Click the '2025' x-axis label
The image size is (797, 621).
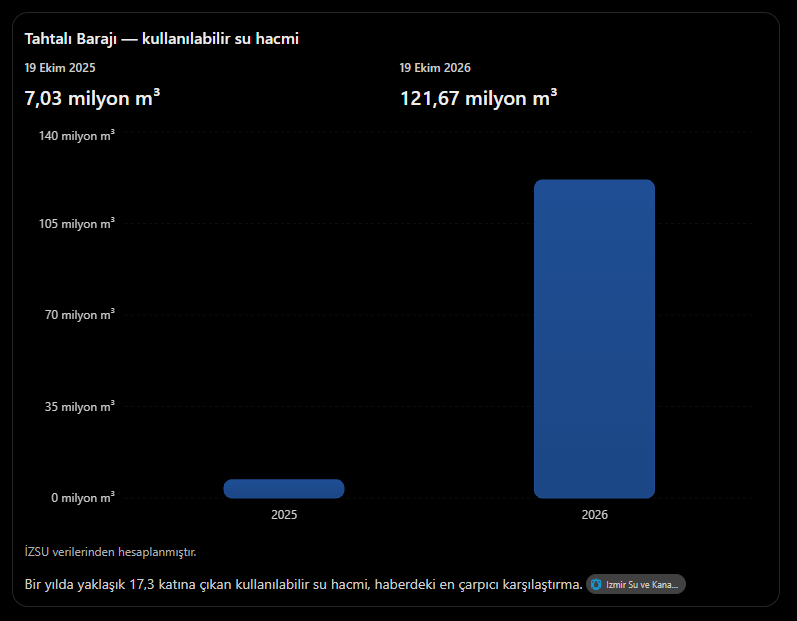(x=284, y=515)
